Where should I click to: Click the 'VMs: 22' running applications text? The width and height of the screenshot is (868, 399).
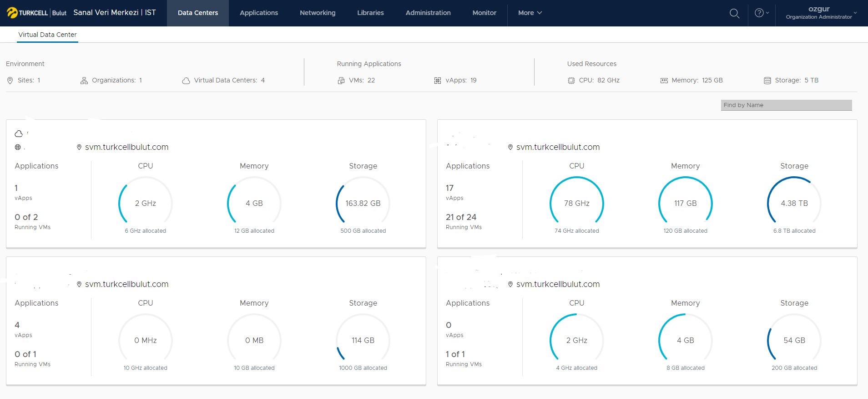(362, 81)
